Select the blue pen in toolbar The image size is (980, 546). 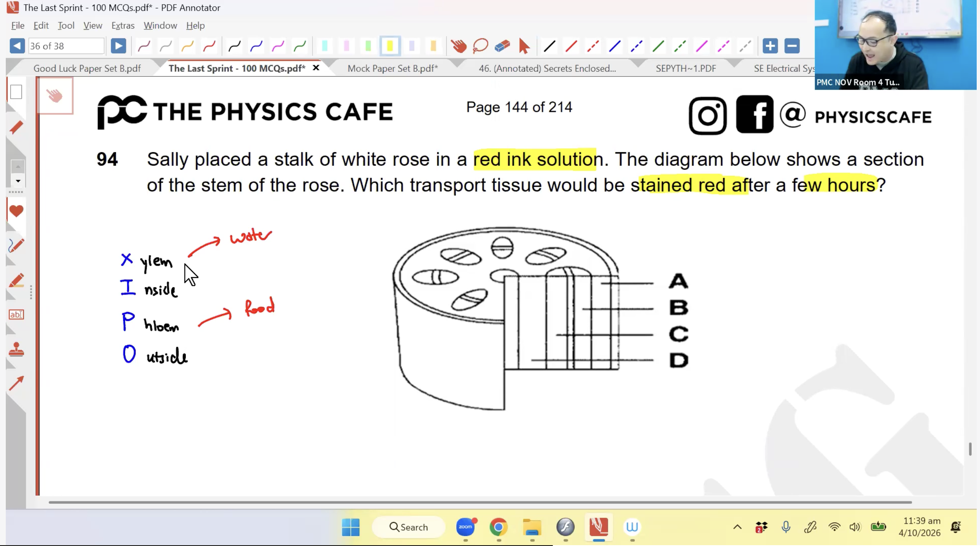(256, 46)
